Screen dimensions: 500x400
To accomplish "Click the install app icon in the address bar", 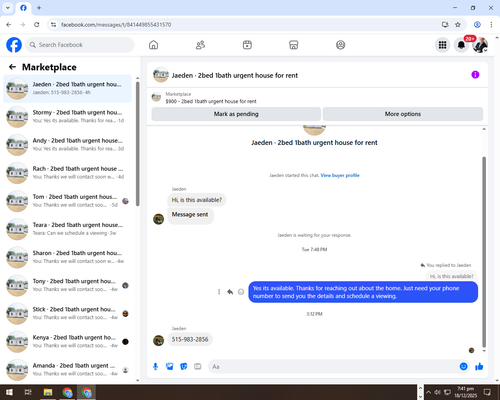I will pos(445,25).
